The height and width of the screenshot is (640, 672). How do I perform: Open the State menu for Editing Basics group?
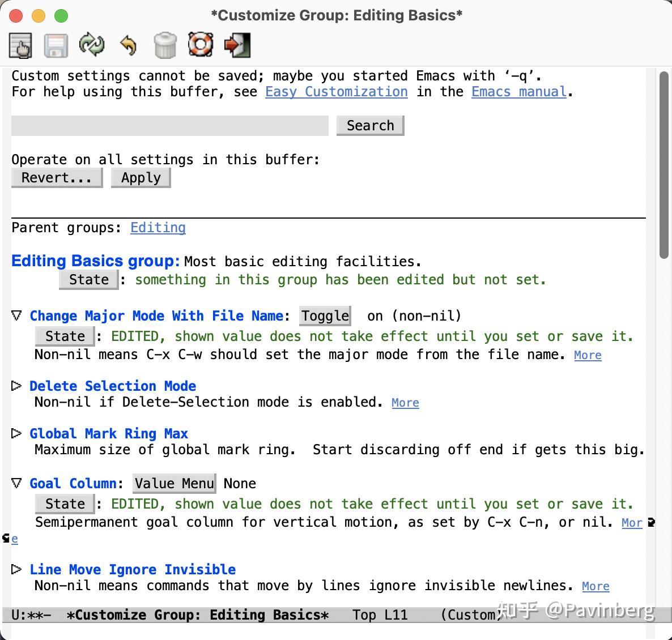point(88,279)
